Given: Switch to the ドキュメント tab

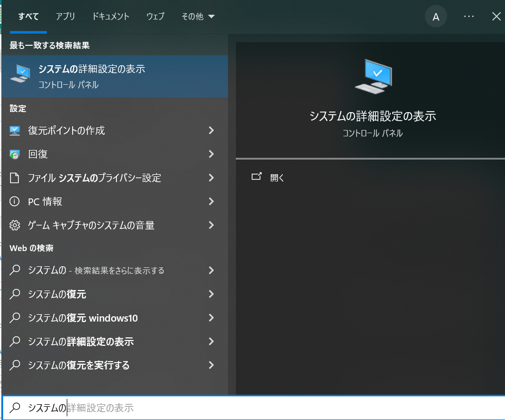Looking at the screenshot, I should [x=111, y=16].
